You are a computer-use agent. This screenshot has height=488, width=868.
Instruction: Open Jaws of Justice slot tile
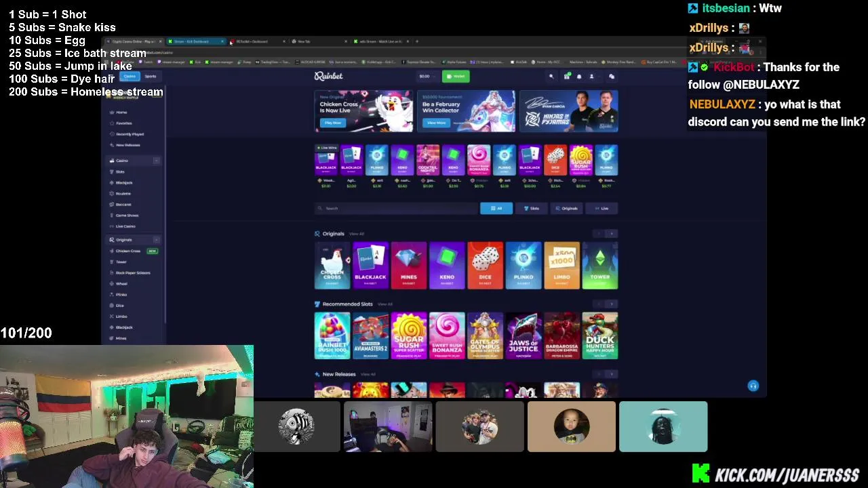pos(524,335)
